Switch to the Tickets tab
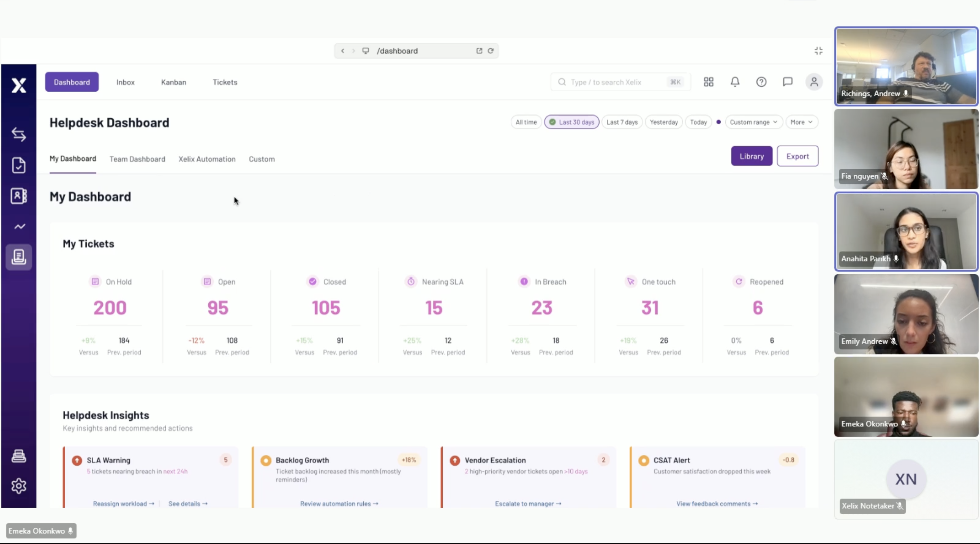Image resolution: width=980 pixels, height=544 pixels. 225,82
